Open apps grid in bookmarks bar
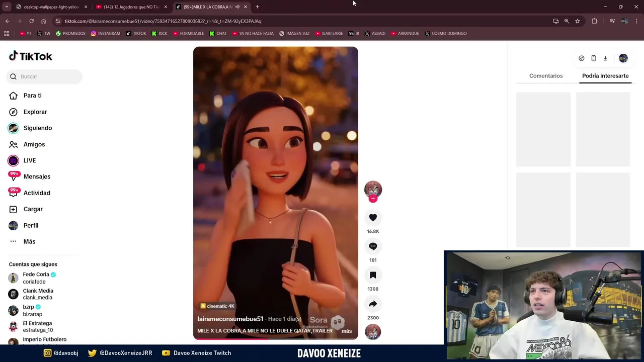Screen dimensions: 644x362 click(7, 33)
